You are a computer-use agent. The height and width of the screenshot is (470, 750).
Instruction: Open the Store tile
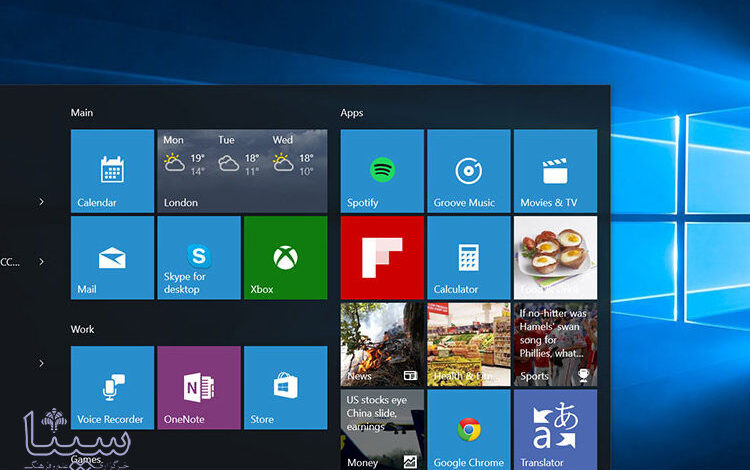(286, 388)
